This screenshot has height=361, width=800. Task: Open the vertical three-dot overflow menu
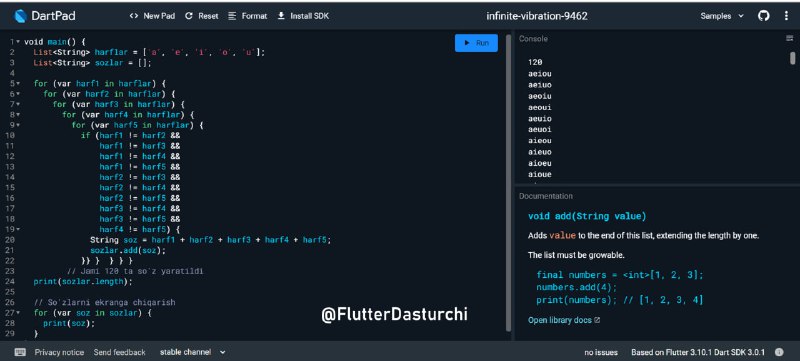[x=786, y=16]
